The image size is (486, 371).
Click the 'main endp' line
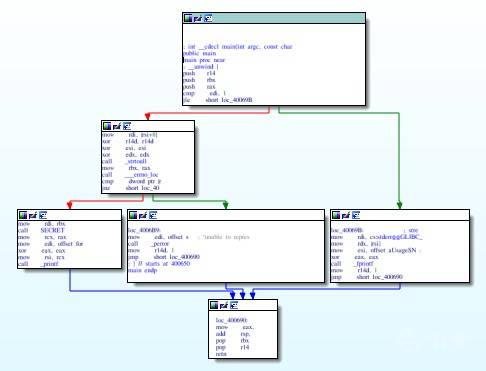(x=143, y=270)
